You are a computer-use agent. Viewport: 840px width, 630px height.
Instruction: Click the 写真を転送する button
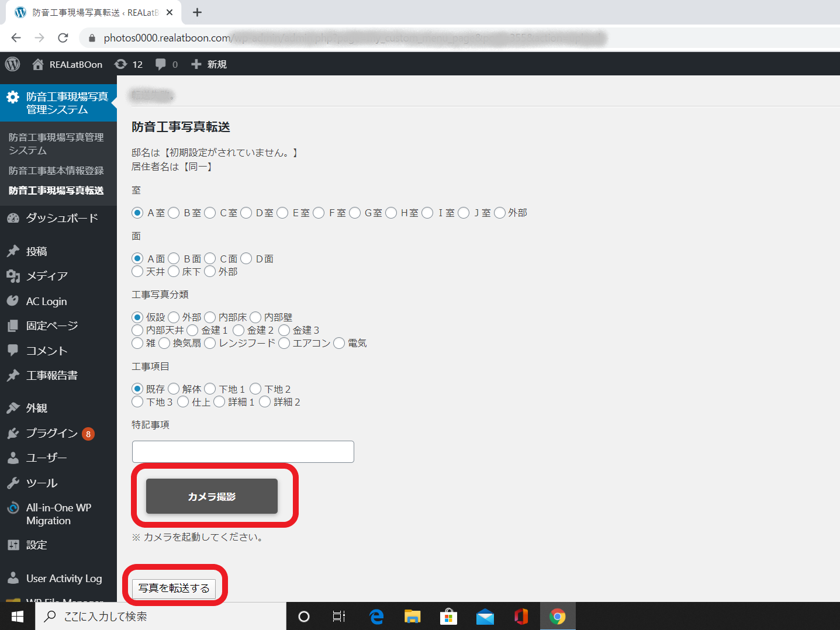[x=174, y=588]
